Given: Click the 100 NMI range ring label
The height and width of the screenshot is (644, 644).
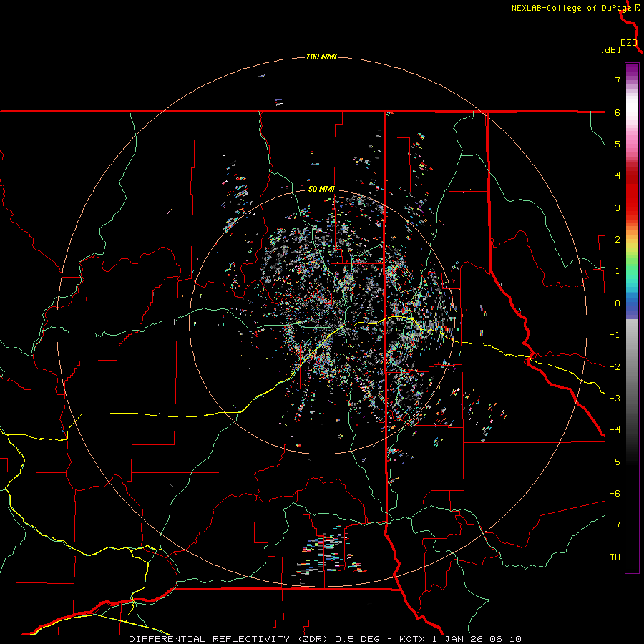Looking at the screenshot, I should click(321, 57).
